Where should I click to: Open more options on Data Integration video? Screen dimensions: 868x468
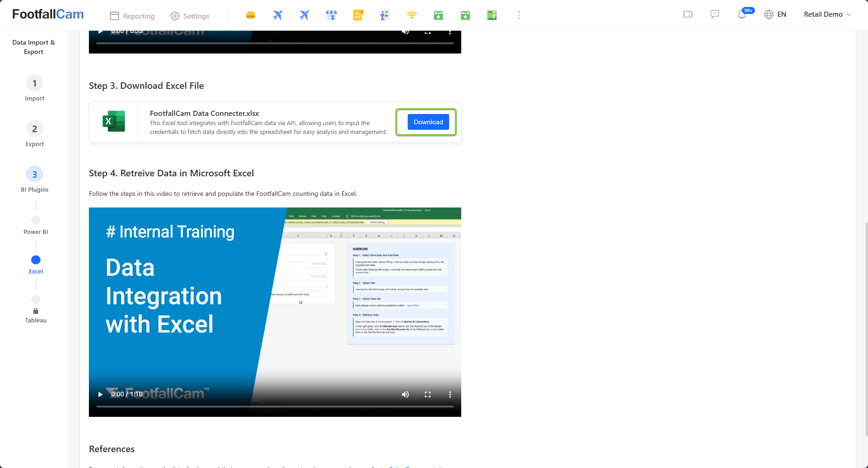450,394
